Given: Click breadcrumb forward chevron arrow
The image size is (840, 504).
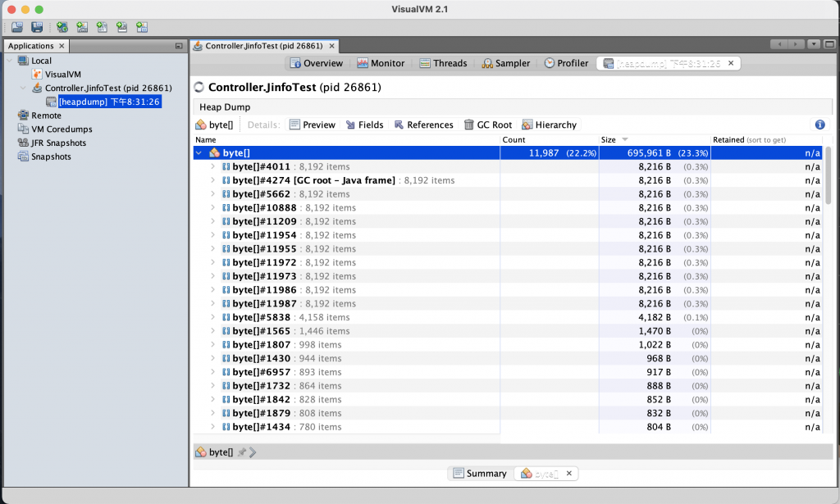Looking at the screenshot, I should click(x=253, y=452).
